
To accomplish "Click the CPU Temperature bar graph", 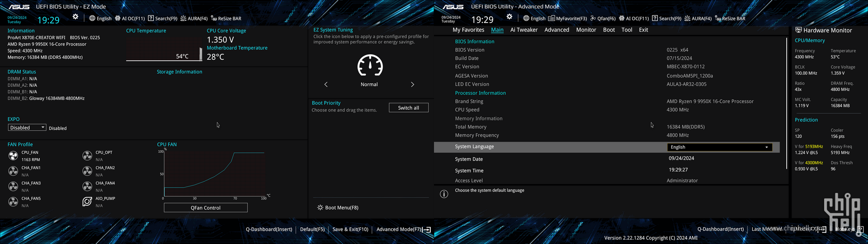I will [x=164, y=48].
